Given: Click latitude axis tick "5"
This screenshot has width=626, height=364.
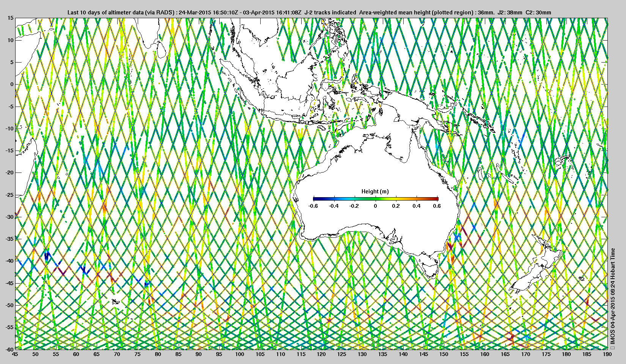Looking at the screenshot, I should (x=12, y=62).
